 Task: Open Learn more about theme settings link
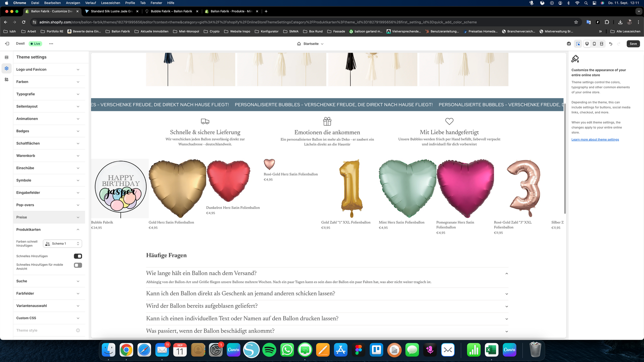[595, 140]
